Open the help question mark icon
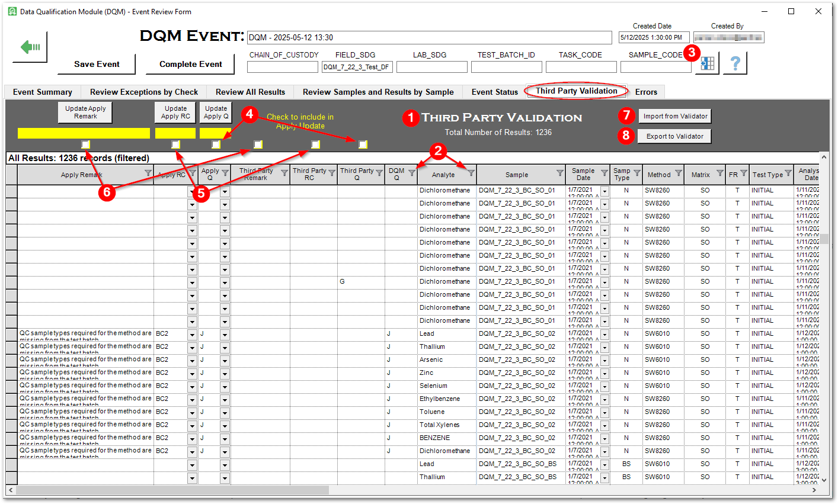 click(735, 64)
